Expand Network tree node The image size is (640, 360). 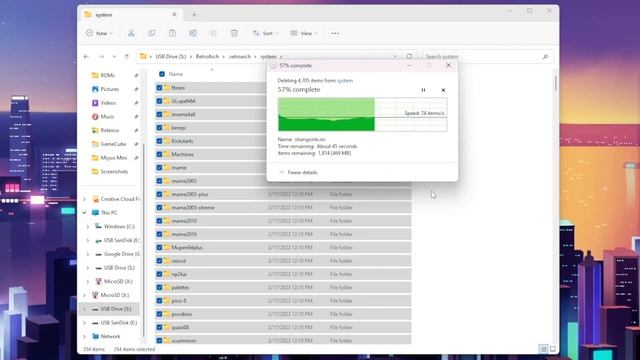(x=84, y=336)
